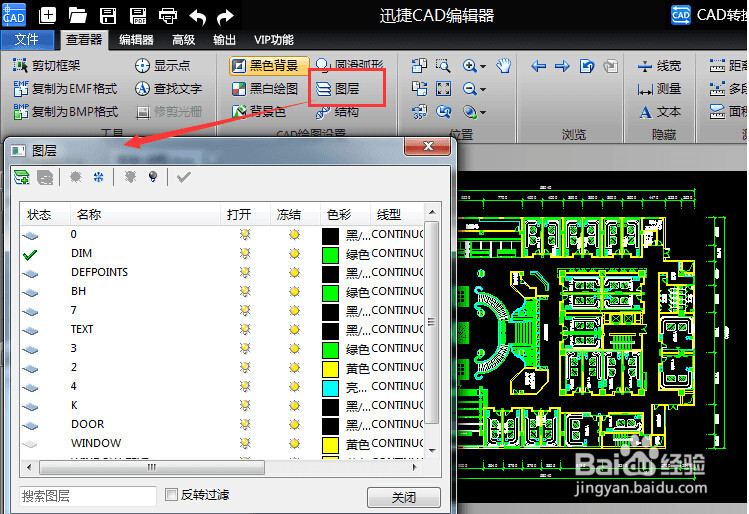Toggle on/off bulb for layer DOOR
The width and height of the screenshot is (749, 514).
tap(245, 424)
